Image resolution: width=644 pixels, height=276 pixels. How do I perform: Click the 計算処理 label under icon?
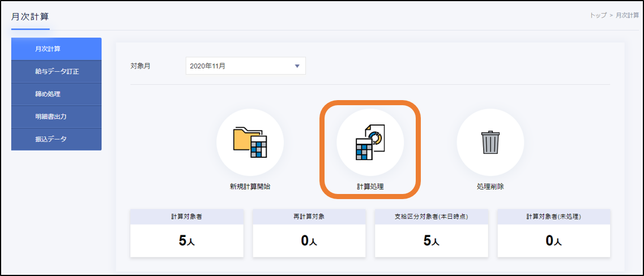370,187
